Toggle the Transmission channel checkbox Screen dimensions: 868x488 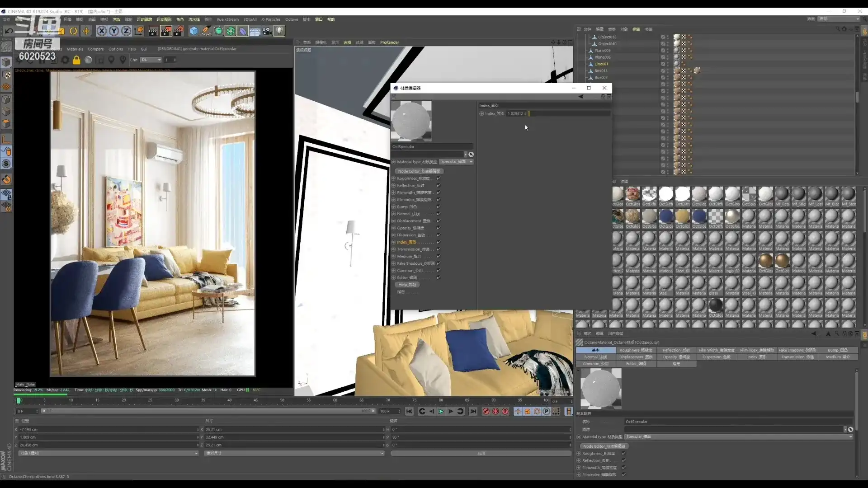439,249
